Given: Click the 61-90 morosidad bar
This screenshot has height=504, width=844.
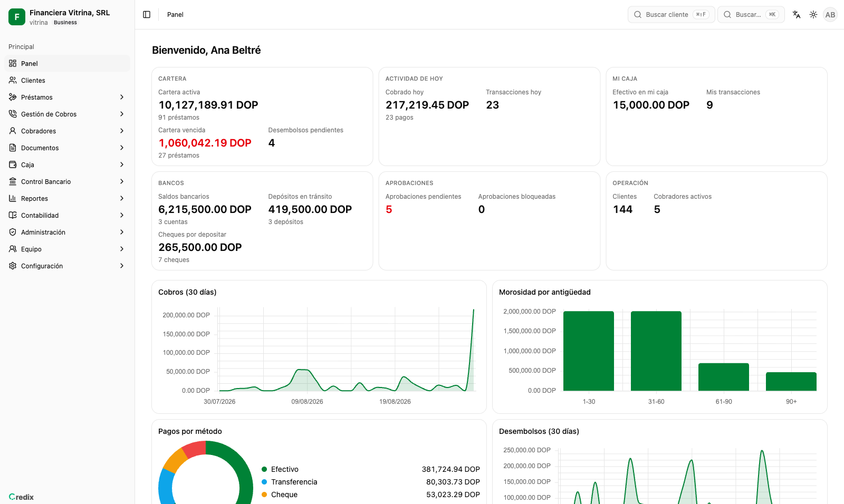Looking at the screenshot, I should click(724, 377).
